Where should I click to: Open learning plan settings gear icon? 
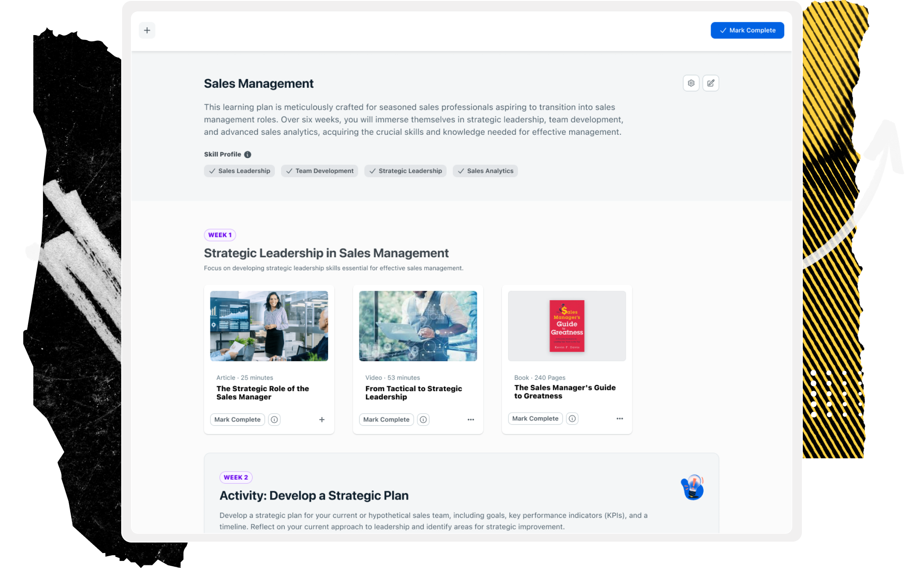pyautogui.click(x=691, y=83)
